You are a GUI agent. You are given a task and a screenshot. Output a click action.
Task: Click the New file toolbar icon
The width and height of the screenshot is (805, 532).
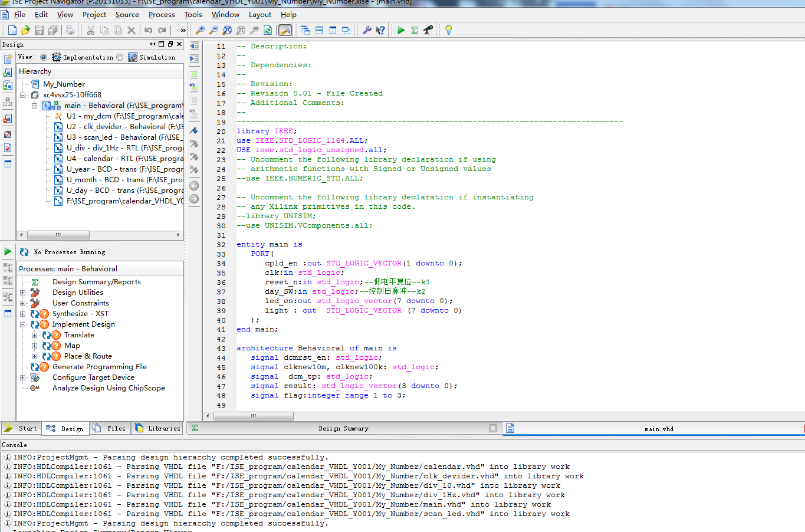tap(12, 30)
